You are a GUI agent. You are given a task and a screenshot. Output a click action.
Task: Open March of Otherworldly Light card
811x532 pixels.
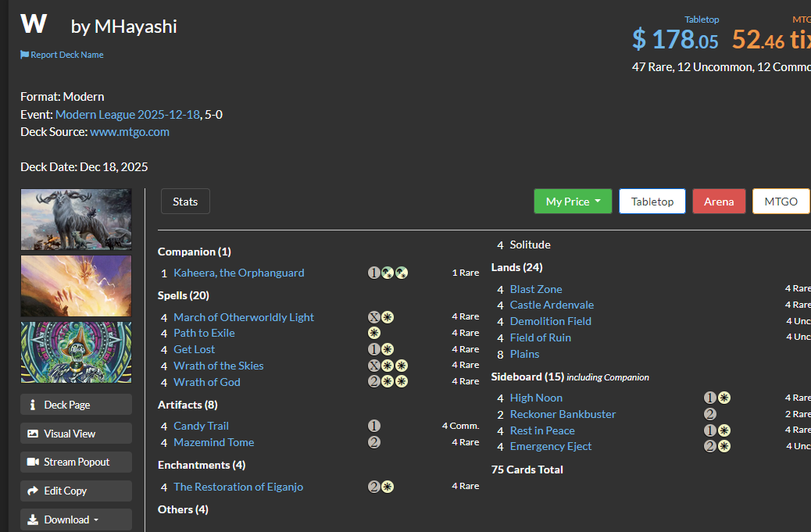(244, 317)
